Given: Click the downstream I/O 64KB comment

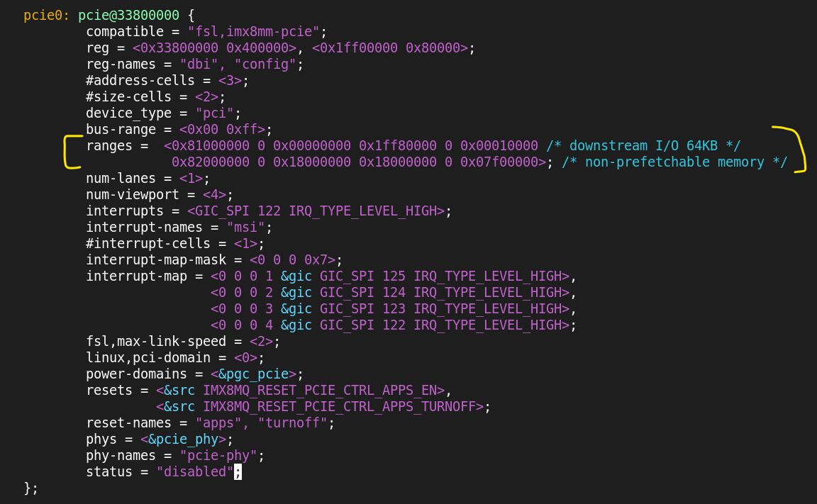Looking at the screenshot, I should tap(643, 146).
